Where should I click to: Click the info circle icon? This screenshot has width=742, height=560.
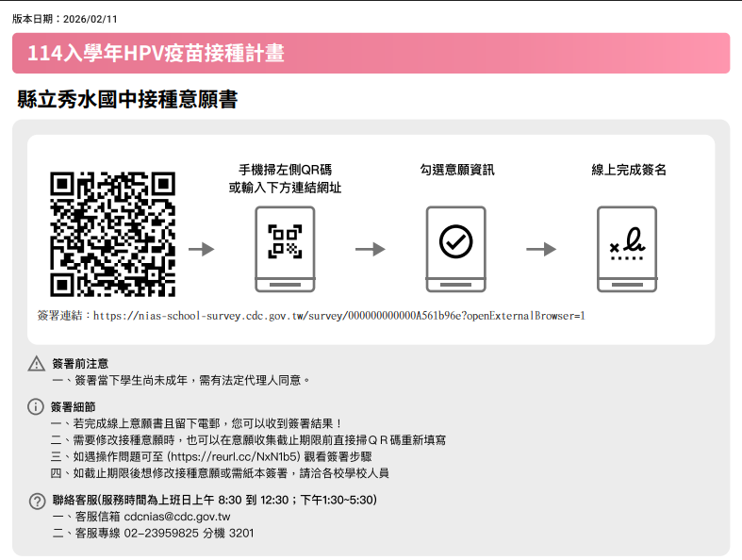click(36, 406)
